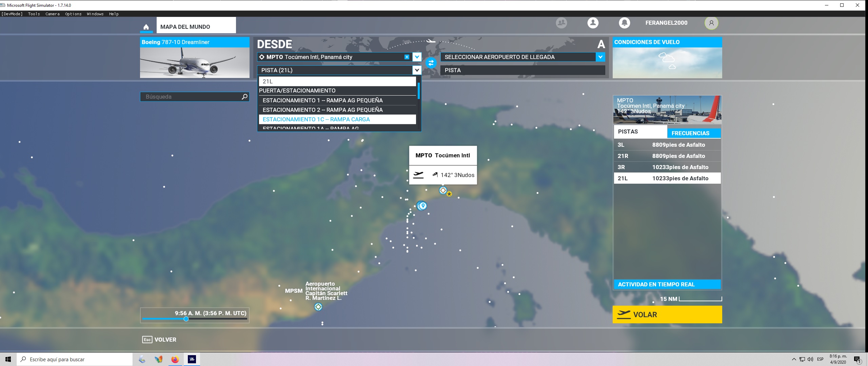Open the Help menu
Viewport: 868px width, 366px height.
[114, 14]
